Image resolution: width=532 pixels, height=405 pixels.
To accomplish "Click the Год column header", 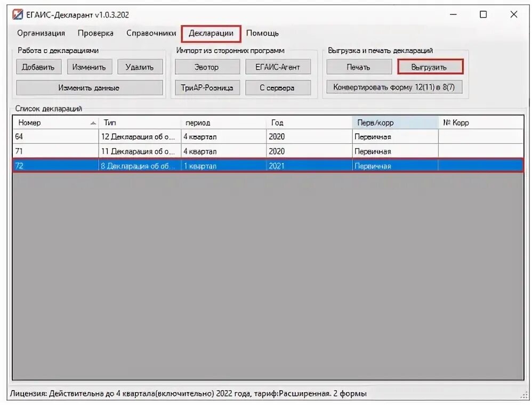I will click(x=309, y=123).
